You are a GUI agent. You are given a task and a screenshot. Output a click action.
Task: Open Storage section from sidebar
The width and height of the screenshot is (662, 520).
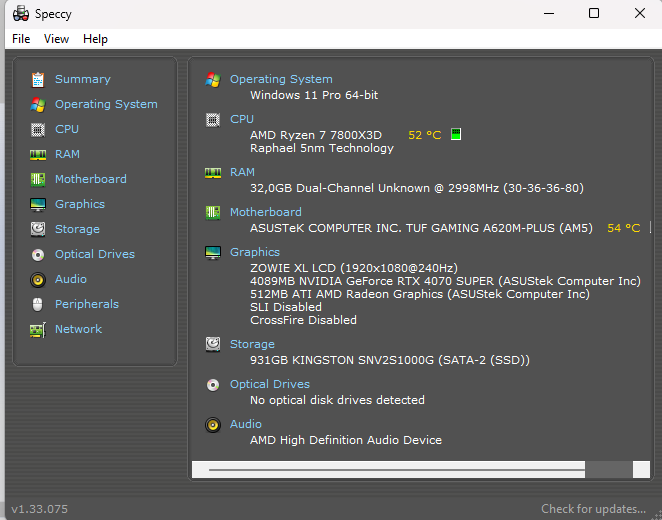click(x=77, y=229)
